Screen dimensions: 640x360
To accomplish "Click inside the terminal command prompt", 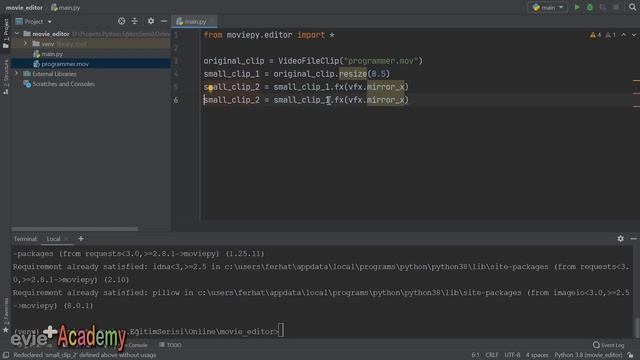I will coord(281,331).
